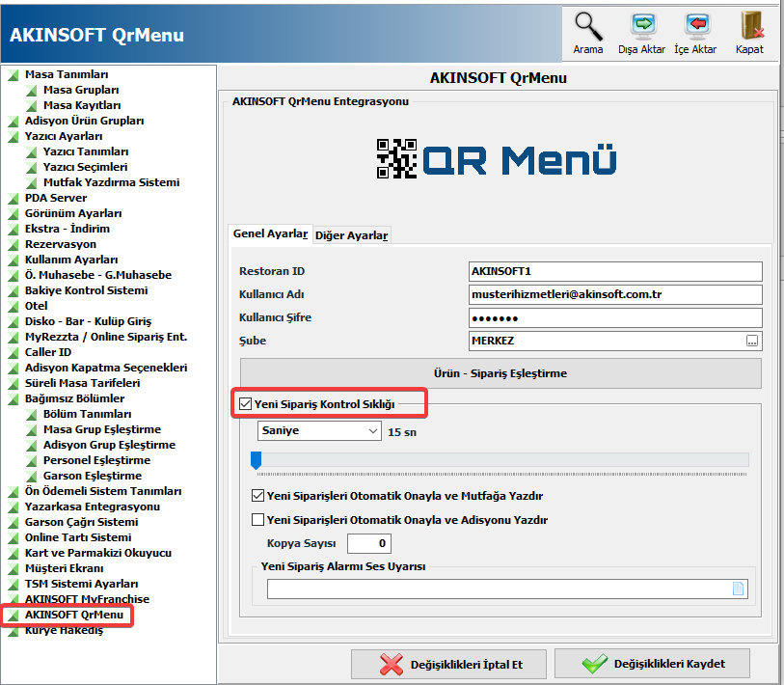
Task: Click the Yeni Sipariş Alarmı sound path field
Action: 507,589
